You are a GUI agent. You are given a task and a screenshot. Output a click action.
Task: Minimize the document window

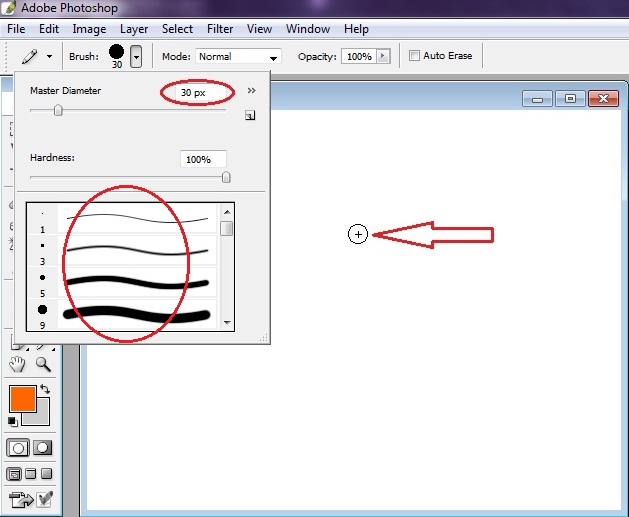(x=538, y=98)
